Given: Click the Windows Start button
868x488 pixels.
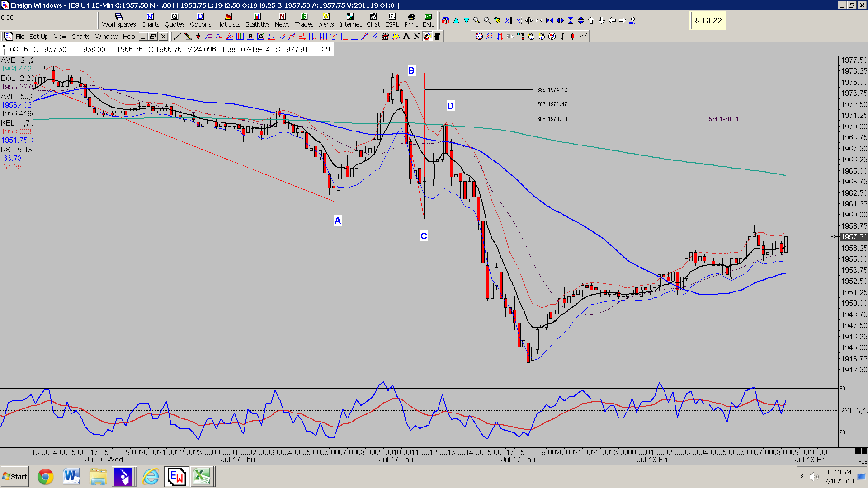Looking at the screenshot, I should coord(15,477).
